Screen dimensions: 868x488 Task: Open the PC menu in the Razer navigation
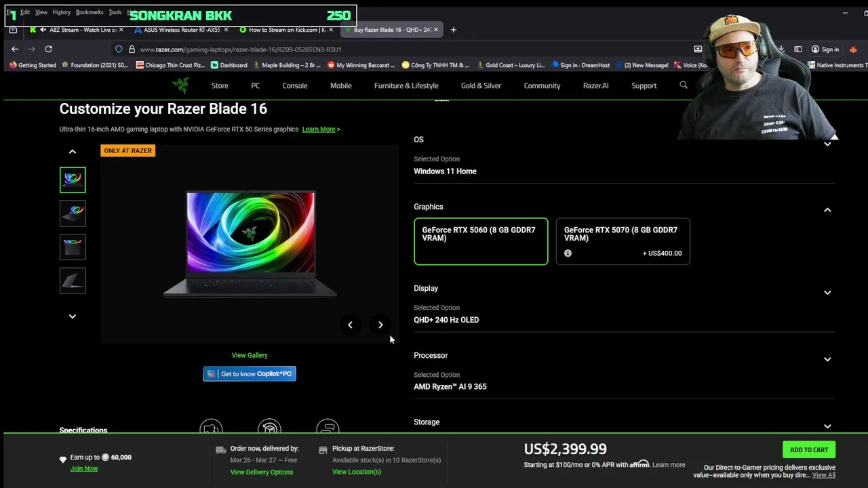tap(255, 85)
